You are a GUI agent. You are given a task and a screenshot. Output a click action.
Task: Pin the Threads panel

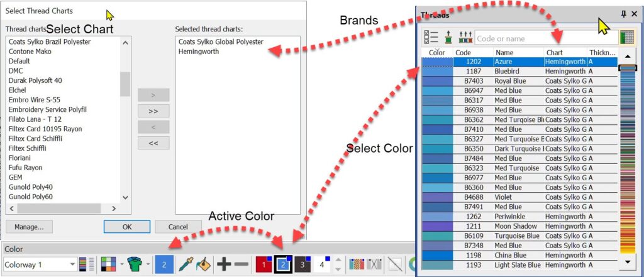(x=623, y=14)
